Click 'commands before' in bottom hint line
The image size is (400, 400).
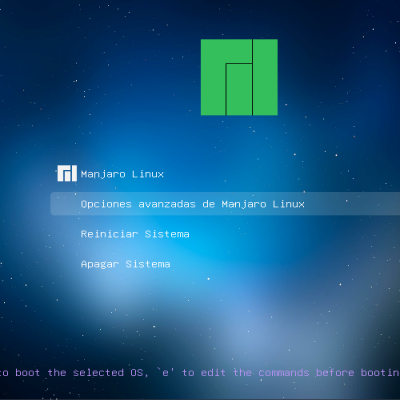306,372
